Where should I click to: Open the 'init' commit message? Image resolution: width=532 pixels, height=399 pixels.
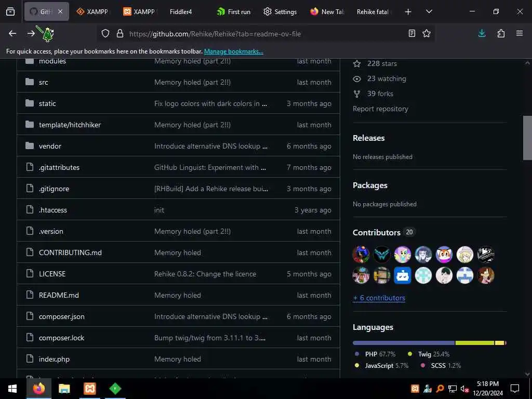tap(159, 210)
